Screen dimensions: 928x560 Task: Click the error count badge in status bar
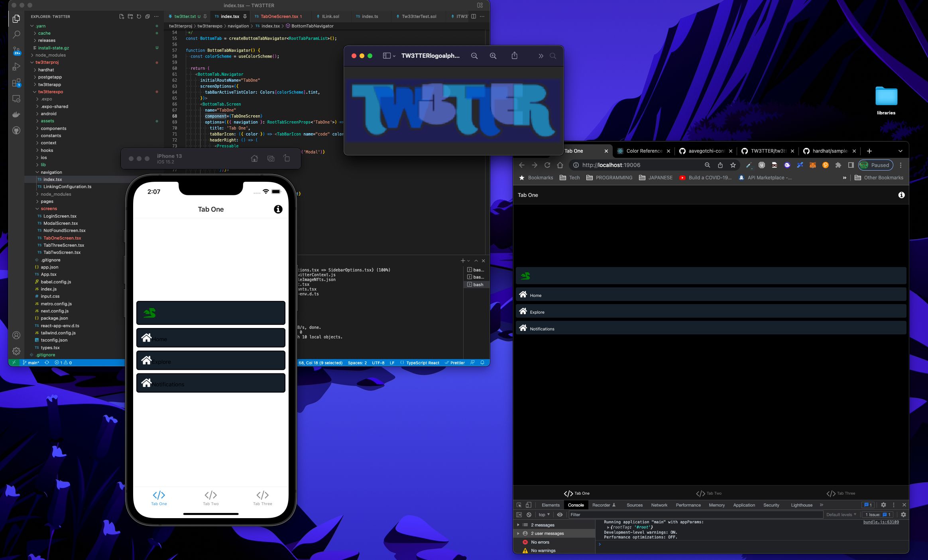64,363
